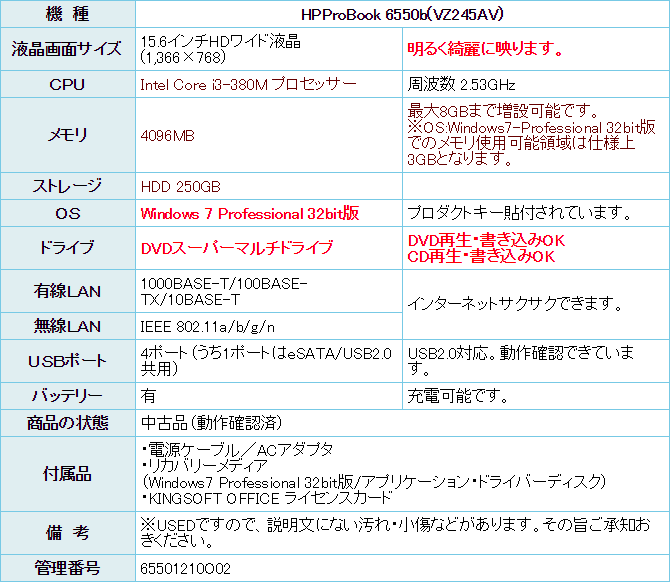Select the 4096MB memory value

[169, 135]
